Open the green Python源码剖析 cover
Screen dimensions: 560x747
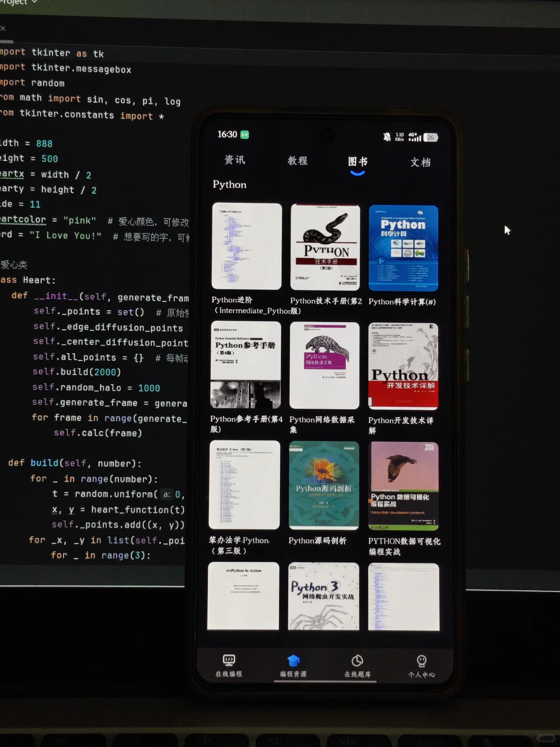pyautogui.click(x=324, y=486)
